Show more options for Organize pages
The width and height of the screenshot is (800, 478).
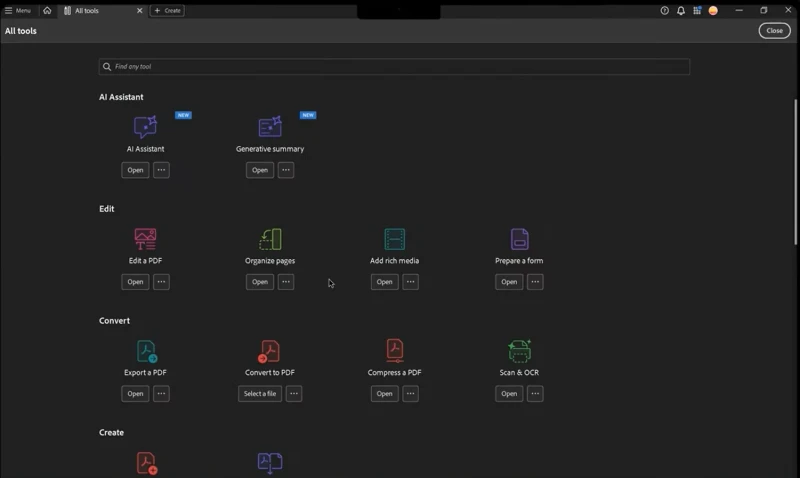286,282
